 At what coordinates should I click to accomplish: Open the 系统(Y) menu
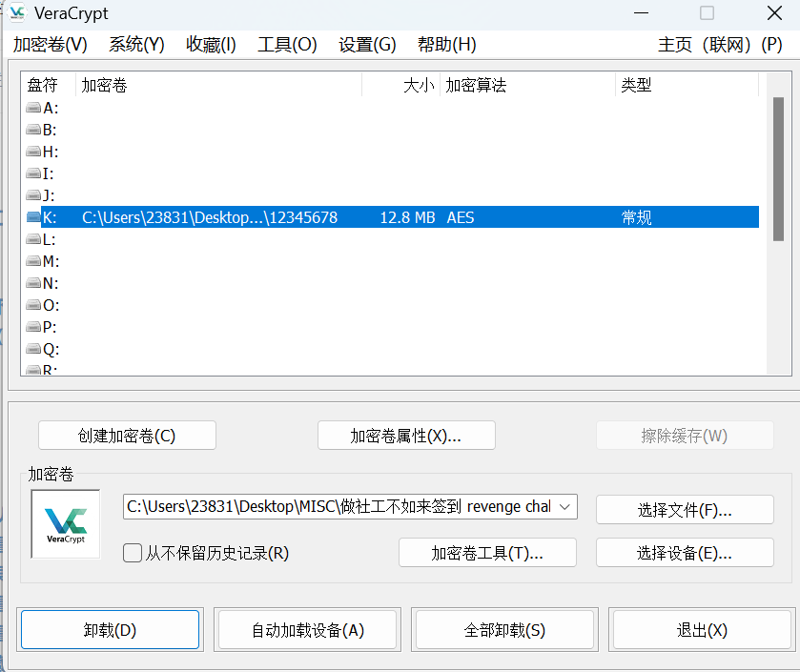tap(136, 45)
